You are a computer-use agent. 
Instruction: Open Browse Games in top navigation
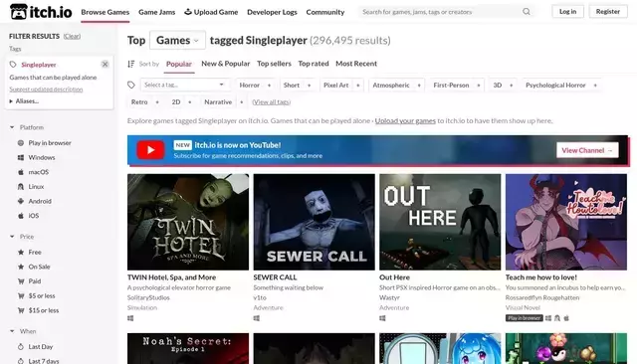(x=106, y=12)
